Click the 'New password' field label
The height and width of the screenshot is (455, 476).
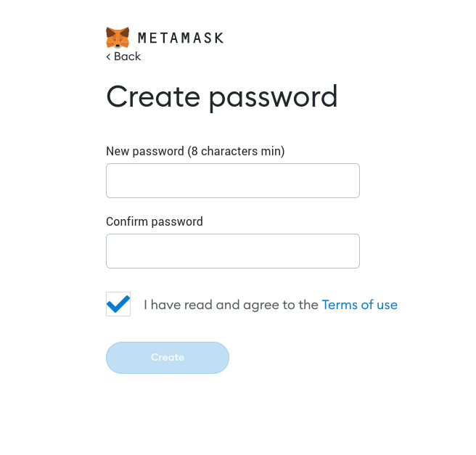point(145,151)
